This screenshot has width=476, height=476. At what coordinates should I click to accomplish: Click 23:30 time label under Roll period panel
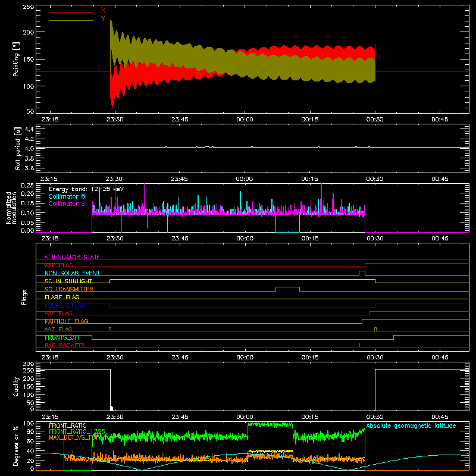[114, 179]
